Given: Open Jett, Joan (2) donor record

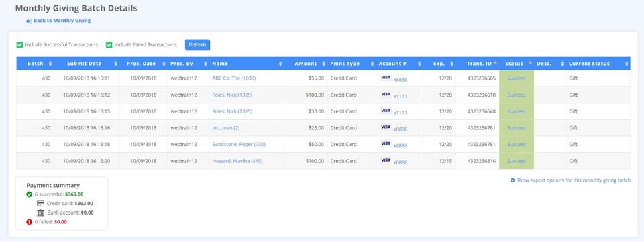Looking at the screenshot, I should pos(226,128).
